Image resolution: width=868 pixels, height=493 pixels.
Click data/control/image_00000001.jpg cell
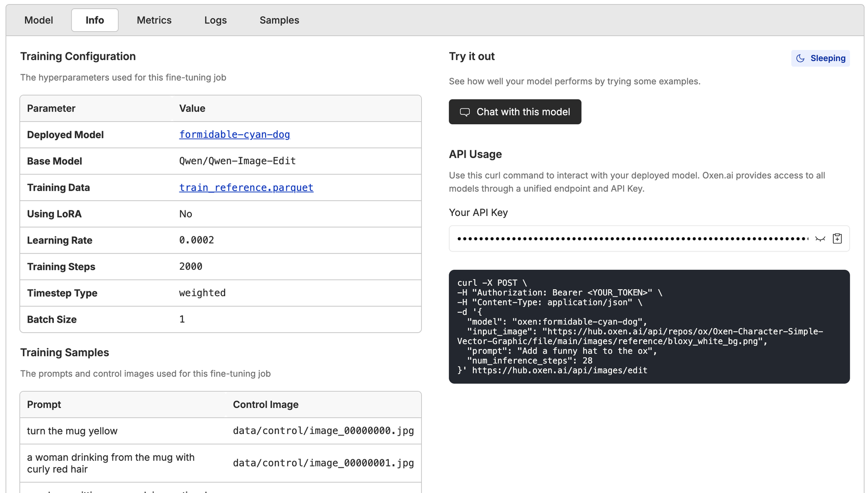click(323, 463)
